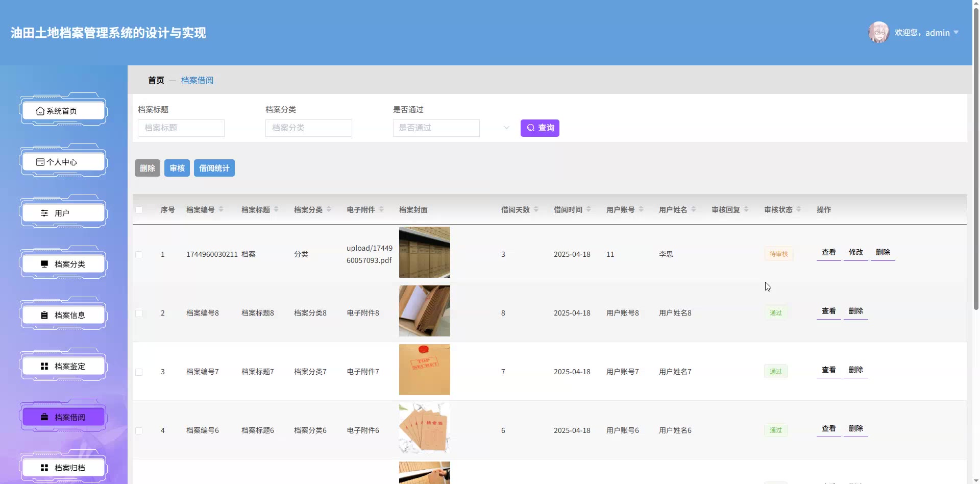Click the 查询 search button

540,128
